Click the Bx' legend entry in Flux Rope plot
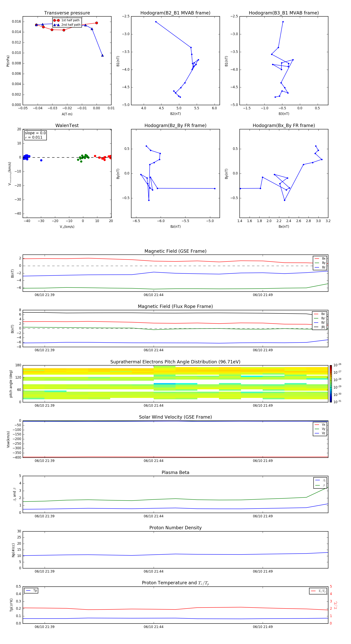The width and height of the screenshot is (351, 644). click(x=320, y=314)
